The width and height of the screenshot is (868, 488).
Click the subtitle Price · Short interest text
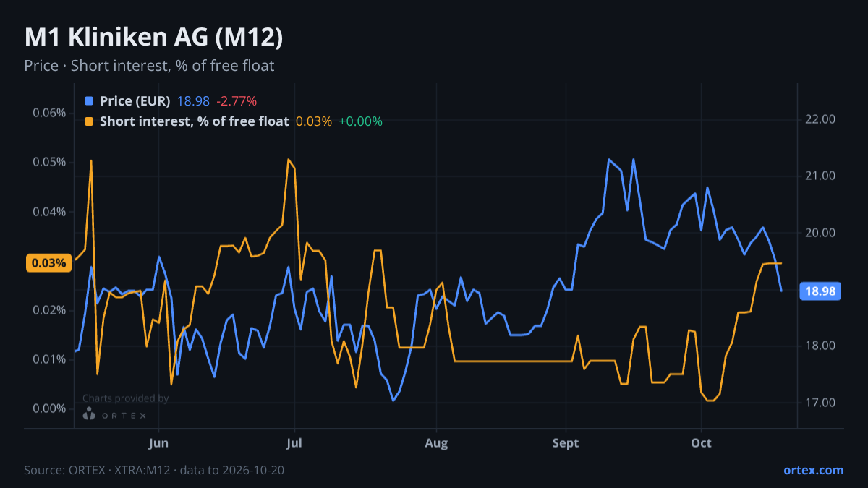click(x=149, y=66)
